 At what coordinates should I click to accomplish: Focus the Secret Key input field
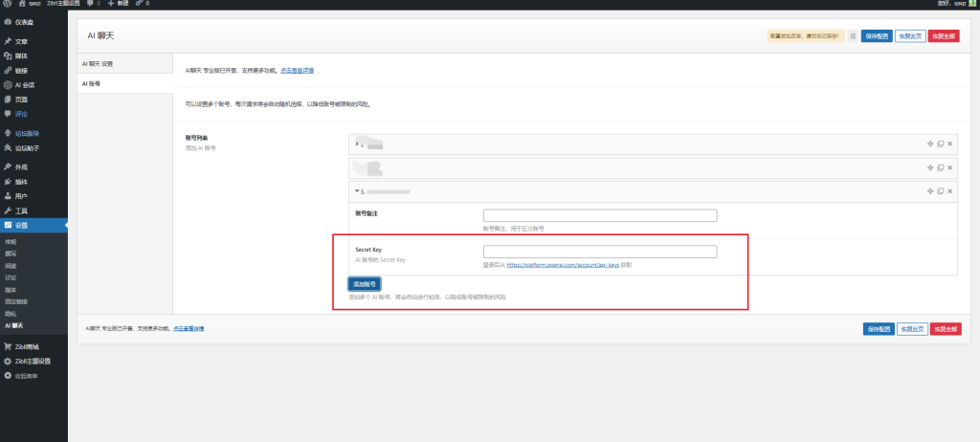[x=600, y=252]
